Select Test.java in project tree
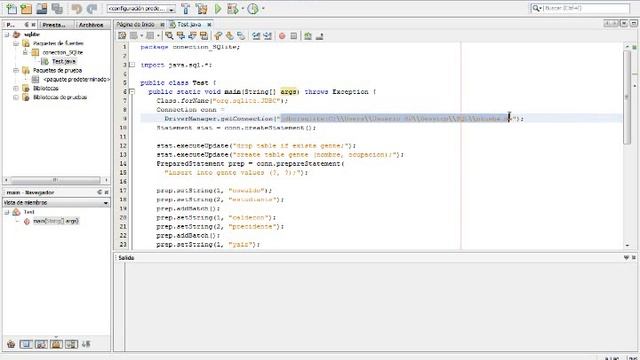The height and width of the screenshot is (360, 640). click(64, 61)
